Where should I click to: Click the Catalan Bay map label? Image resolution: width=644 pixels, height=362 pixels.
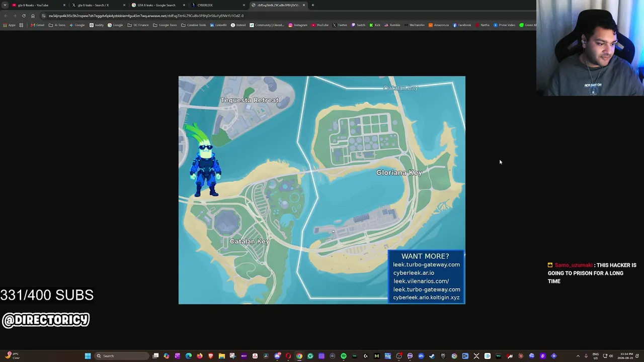(400, 88)
